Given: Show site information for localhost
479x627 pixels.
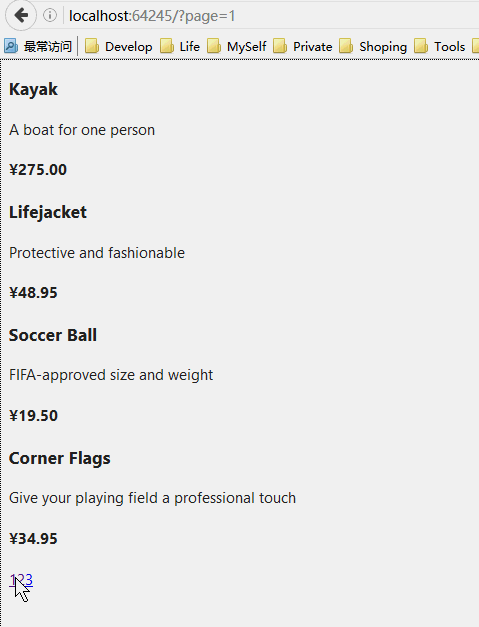Looking at the screenshot, I should [x=50, y=16].
